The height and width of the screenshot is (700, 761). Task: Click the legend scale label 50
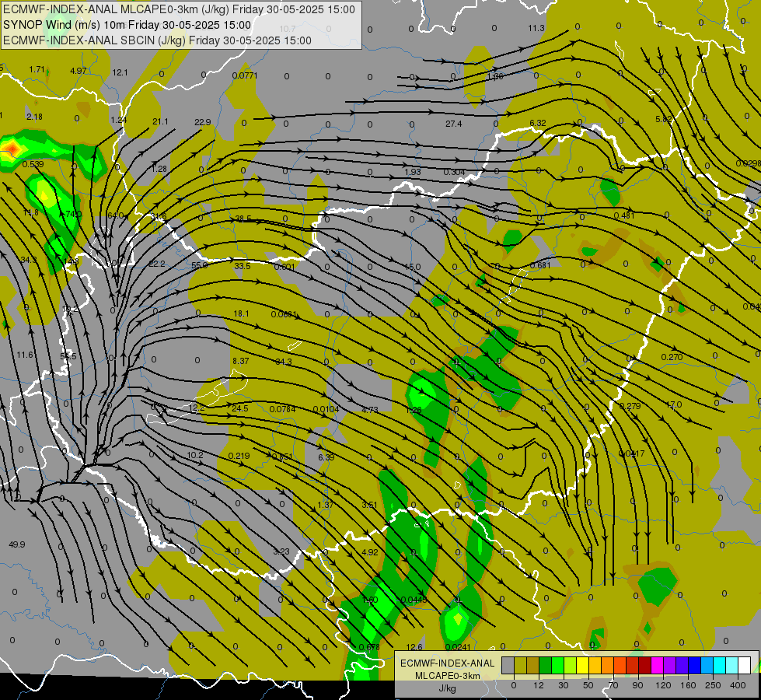click(x=588, y=685)
